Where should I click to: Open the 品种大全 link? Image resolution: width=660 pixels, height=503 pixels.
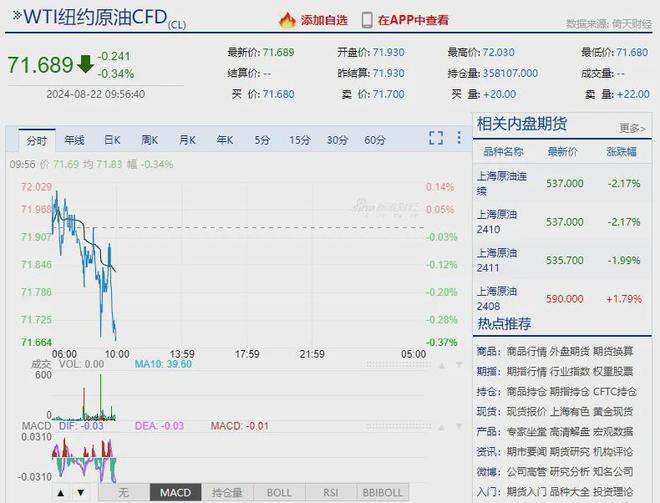click(x=570, y=492)
